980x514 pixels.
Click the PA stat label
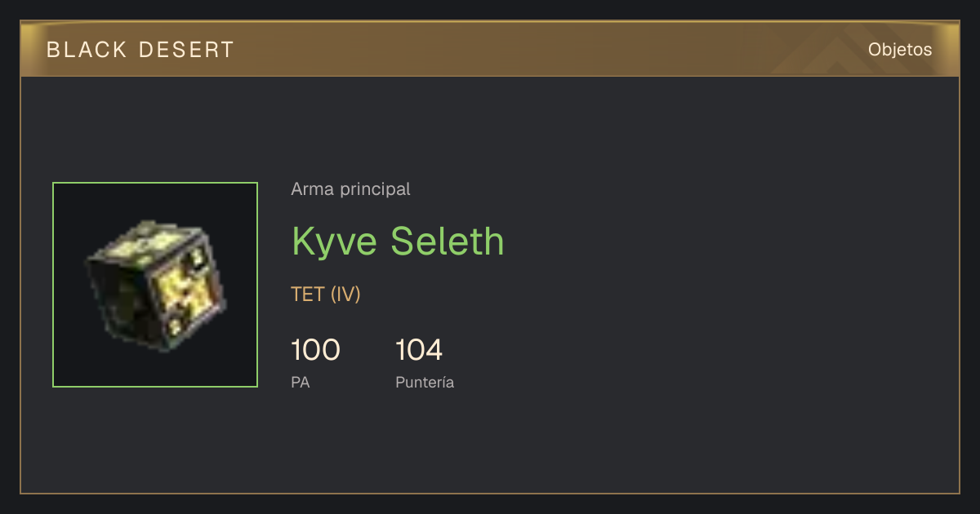[300, 382]
